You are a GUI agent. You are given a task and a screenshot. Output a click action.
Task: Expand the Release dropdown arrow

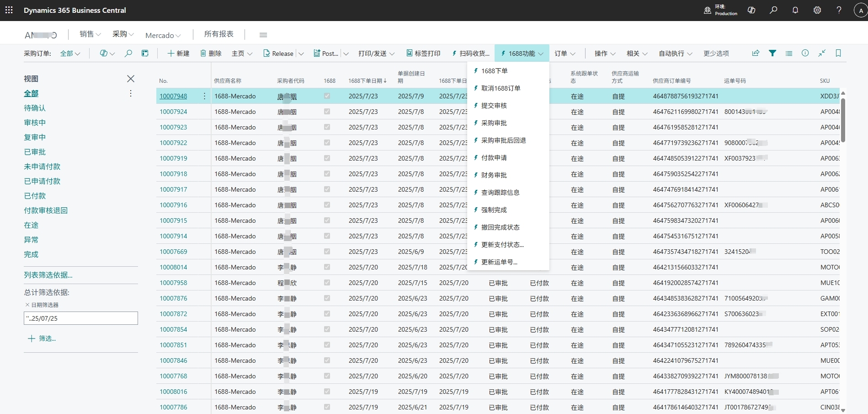301,53
